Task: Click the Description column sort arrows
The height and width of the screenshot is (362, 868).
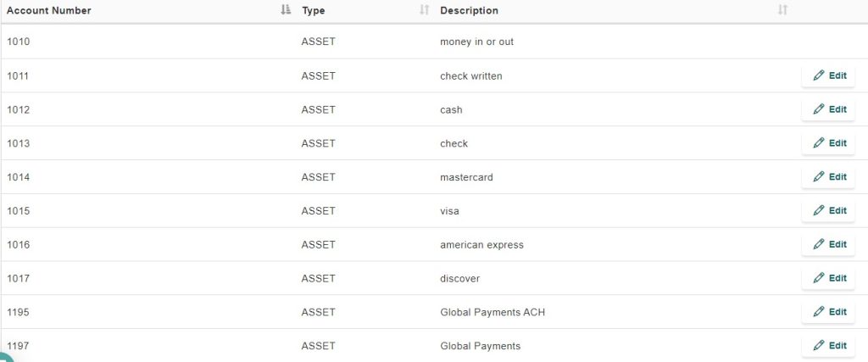Action: (x=782, y=9)
